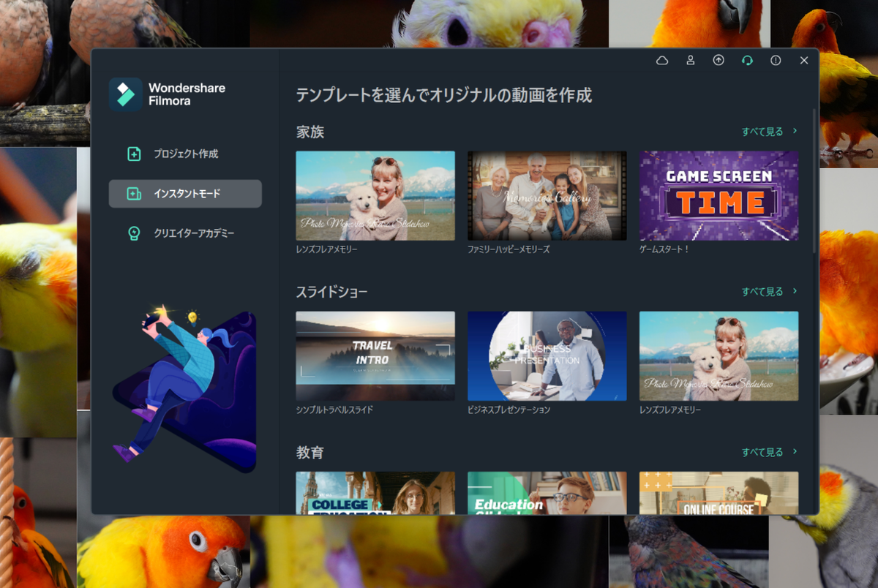Close the Filmora startup window
The image size is (878, 588).
coord(804,61)
